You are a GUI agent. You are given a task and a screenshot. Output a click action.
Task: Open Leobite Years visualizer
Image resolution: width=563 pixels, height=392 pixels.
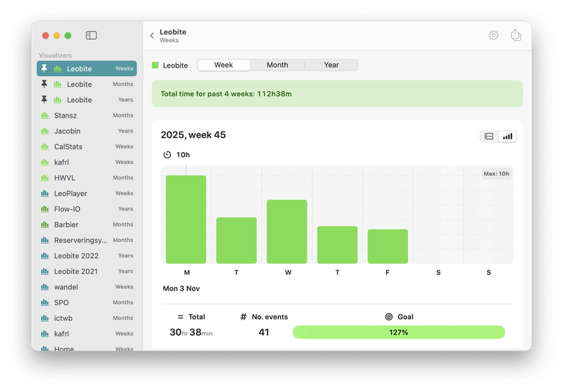click(x=87, y=99)
